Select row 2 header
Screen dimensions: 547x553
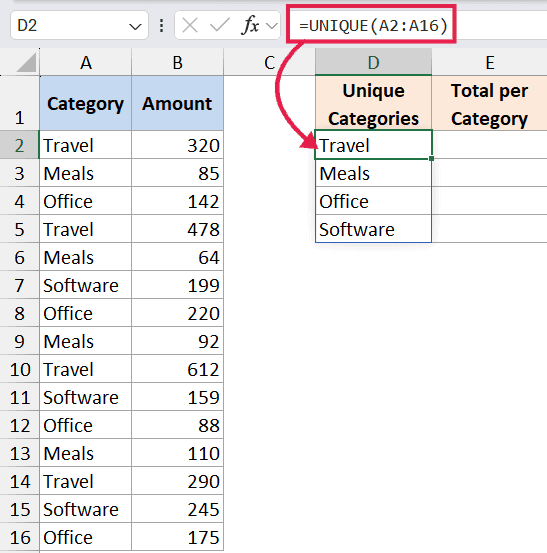pyautogui.click(x=19, y=145)
